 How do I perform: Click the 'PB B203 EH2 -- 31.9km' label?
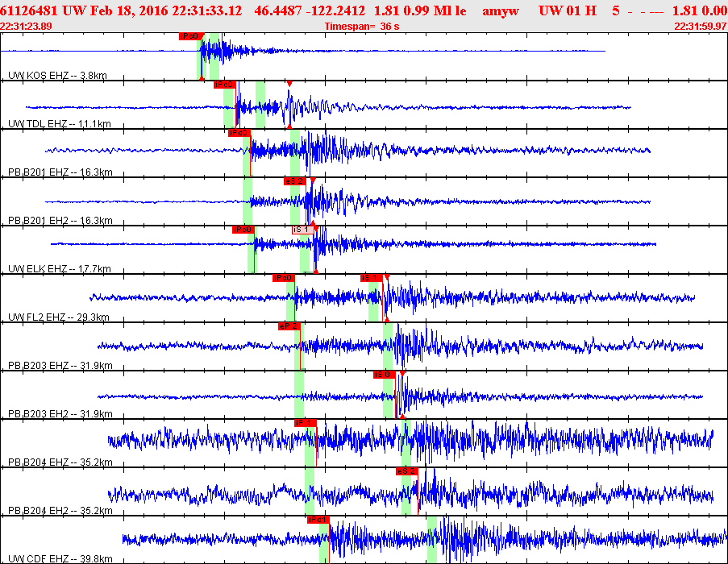click(x=60, y=413)
